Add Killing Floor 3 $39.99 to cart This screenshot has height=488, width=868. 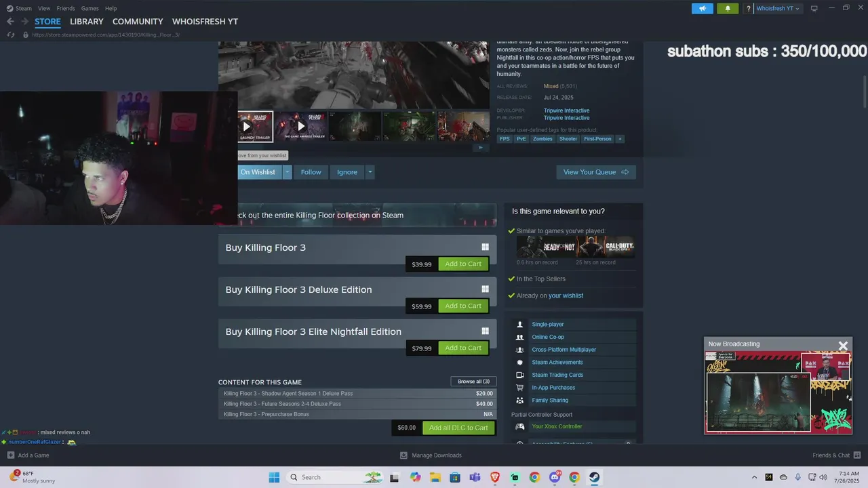coord(463,264)
